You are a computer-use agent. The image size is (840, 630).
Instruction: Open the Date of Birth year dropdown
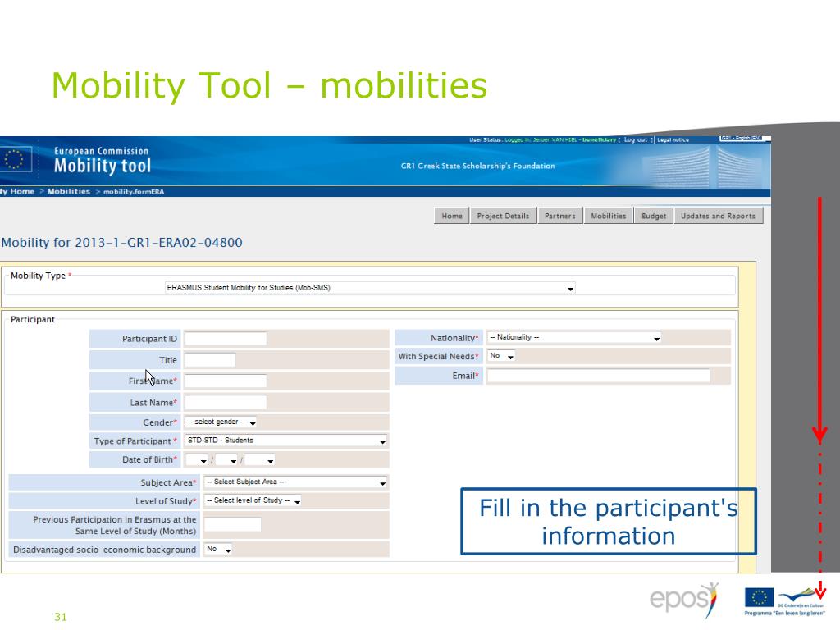[x=260, y=460]
